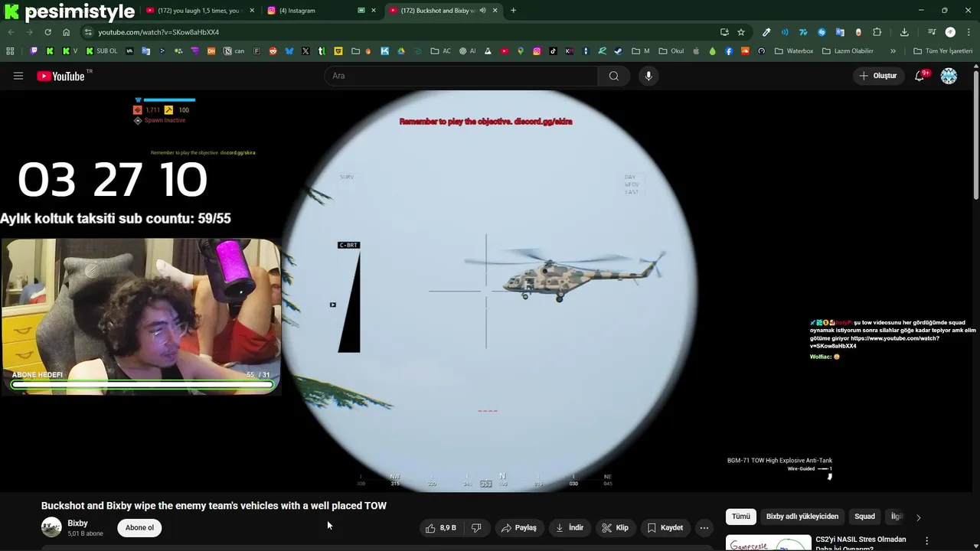Like the video (8,9 B)
This screenshot has width=980, height=551.
[x=440, y=527]
